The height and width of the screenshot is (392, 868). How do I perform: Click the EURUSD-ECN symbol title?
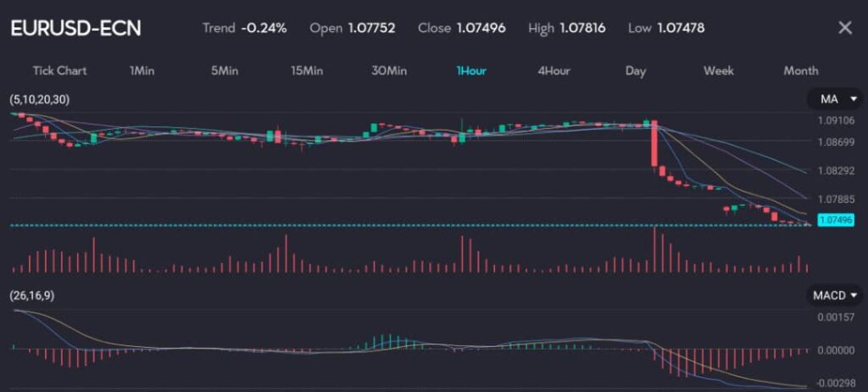tap(75, 28)
